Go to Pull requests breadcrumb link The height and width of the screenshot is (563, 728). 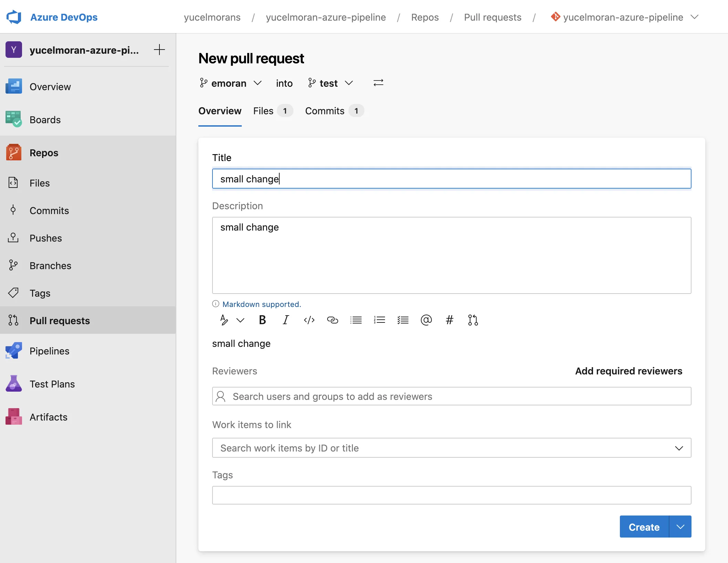[493, 17]
